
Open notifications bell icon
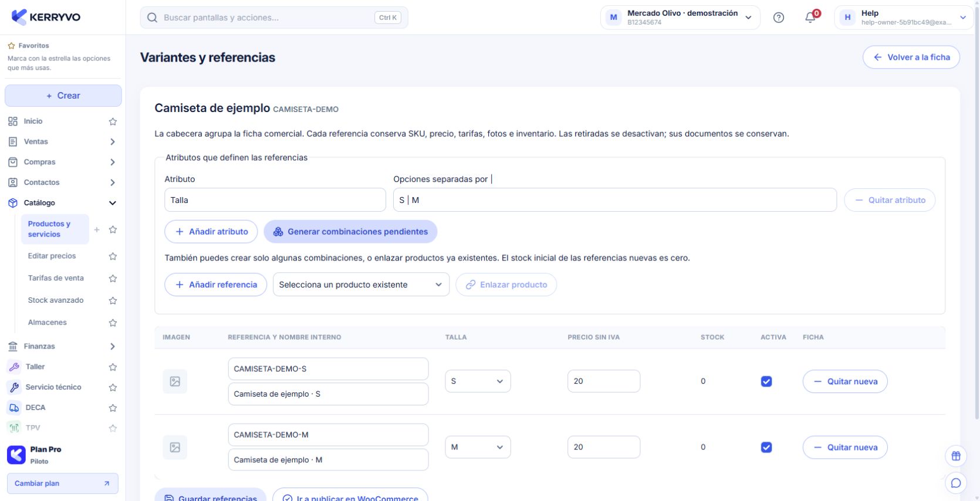tap(810, 18)
